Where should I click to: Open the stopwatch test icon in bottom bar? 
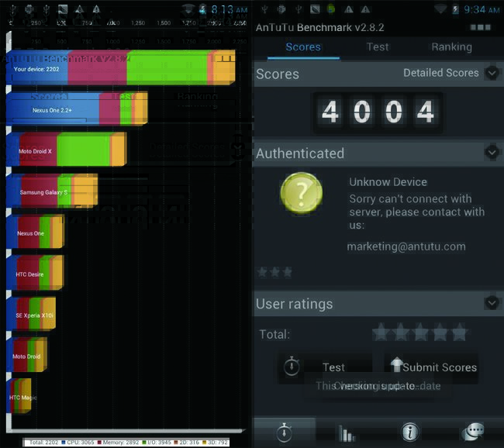(x=285, y=432)
